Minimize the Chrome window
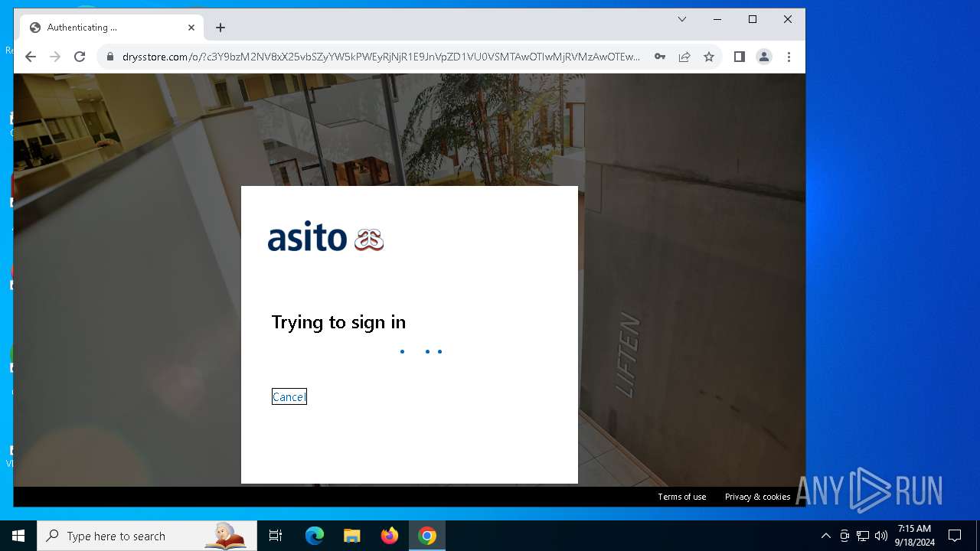 pyautogui.click(x=717, y=19)
